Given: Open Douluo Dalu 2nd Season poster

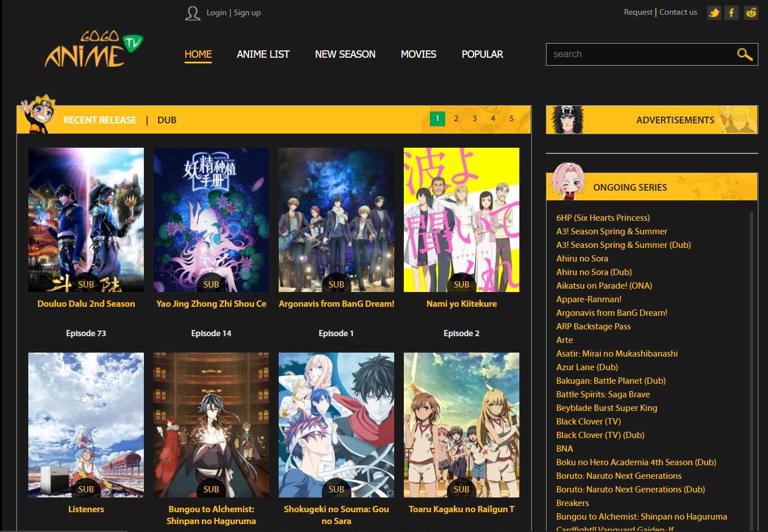Looking at the screenshot, I should coord(86,220).
